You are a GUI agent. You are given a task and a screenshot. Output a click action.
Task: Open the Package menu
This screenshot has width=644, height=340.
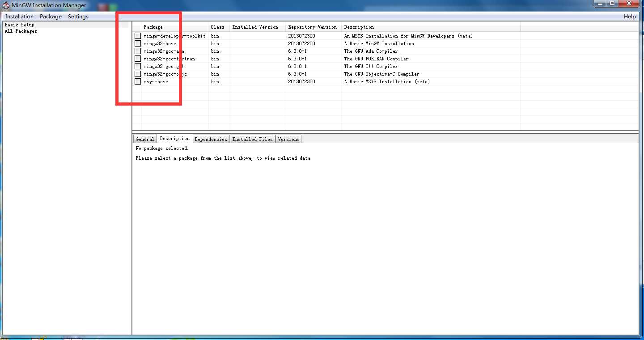pos(51,17)
